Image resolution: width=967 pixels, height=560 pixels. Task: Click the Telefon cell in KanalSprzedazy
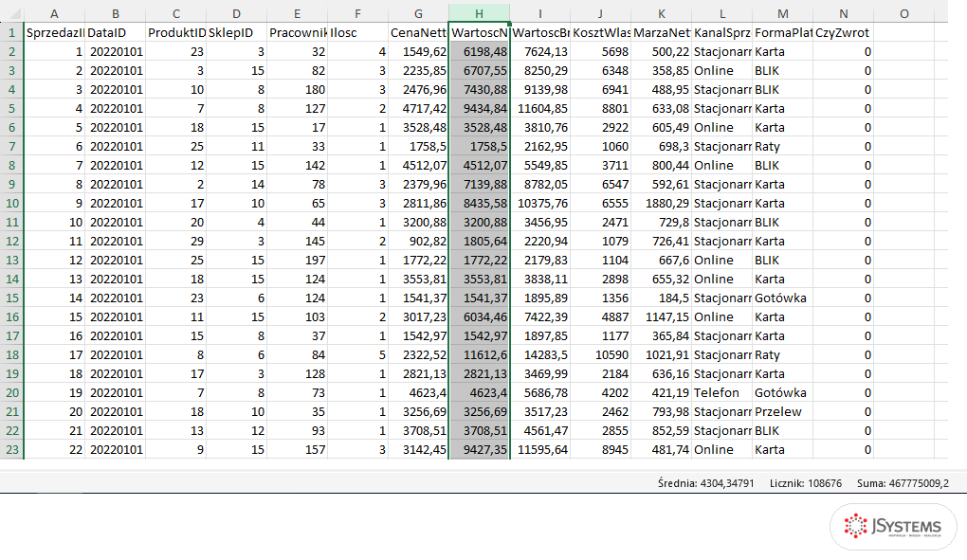pyautogui.click(x=722, y=393)
